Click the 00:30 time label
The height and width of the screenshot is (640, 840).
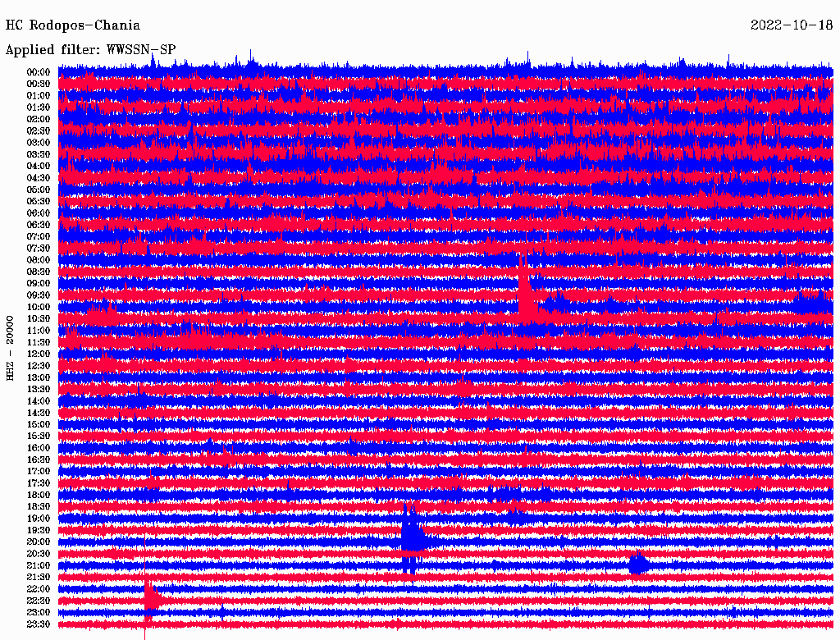(x=39, y=84)
